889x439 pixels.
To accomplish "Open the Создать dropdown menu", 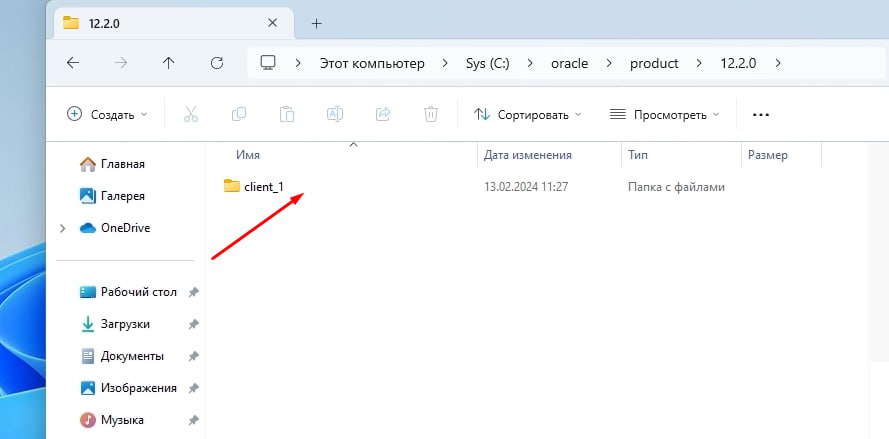I will pyautogui.click(x=107, y=115).
